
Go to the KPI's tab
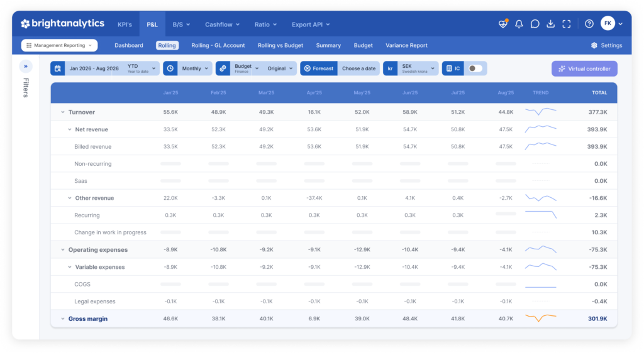pyautogui.click(x=125, y=24)
